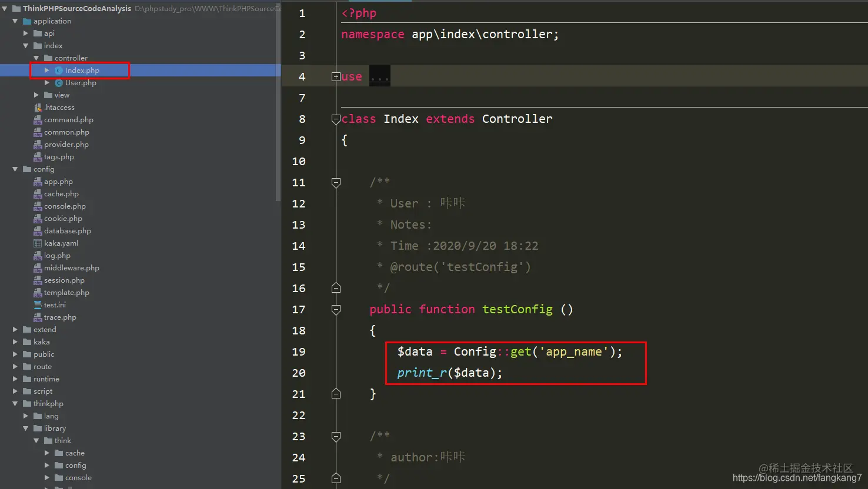Image resolution: width=868 pixels, height=489 pixels.
Task: Expand the runtime folder arrow
Action: [x=15, y=379]
